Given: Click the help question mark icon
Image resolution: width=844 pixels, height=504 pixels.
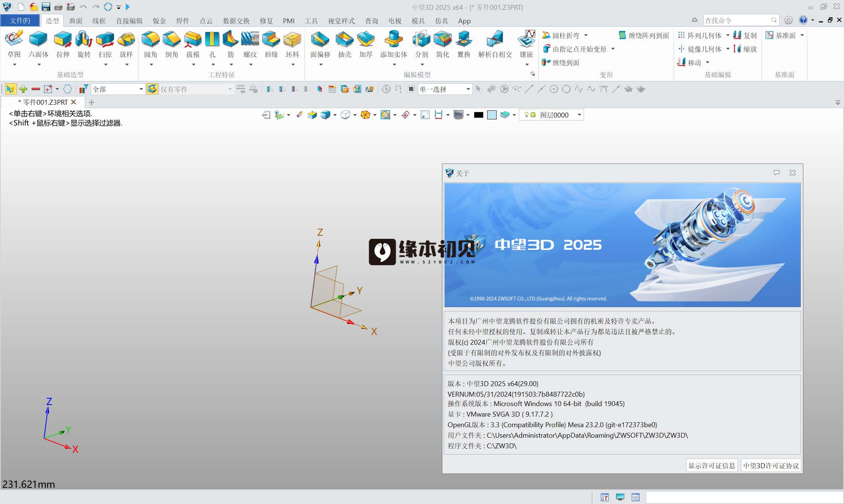Looking at the screenshot, I should [803, 20].
